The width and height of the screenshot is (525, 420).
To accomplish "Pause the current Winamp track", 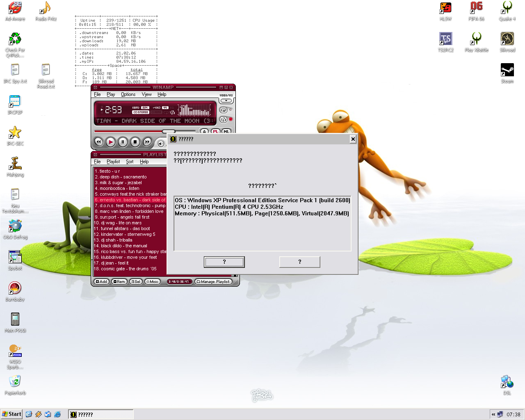I will (123, 142).
